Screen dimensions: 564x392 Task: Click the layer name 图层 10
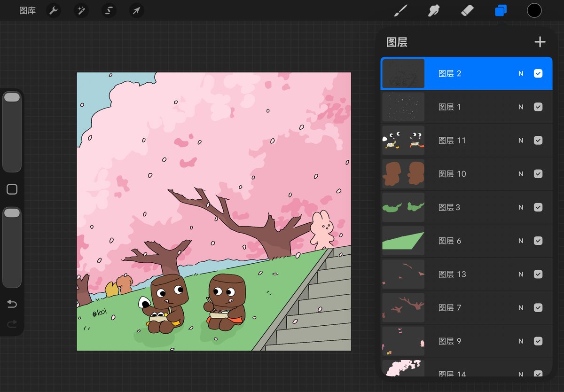pos(452,173)
